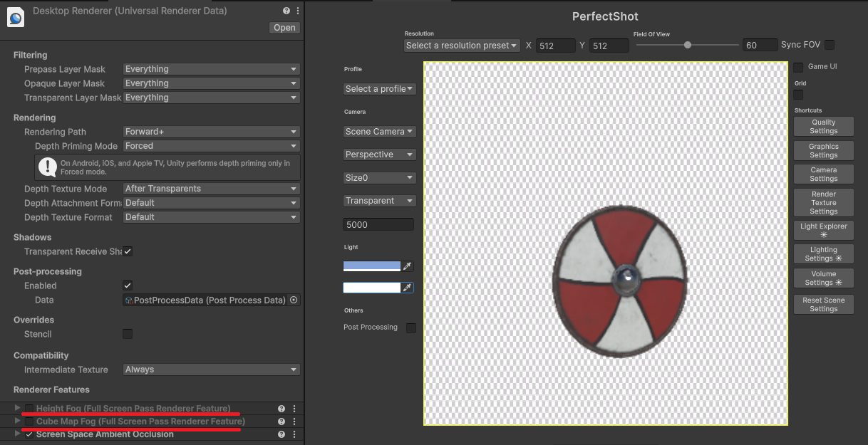Click the help icon for Height Fog feature
Image resolution: width=868 pixels, height=445 pixels.
pyautogui.click(x=281, y=409)
